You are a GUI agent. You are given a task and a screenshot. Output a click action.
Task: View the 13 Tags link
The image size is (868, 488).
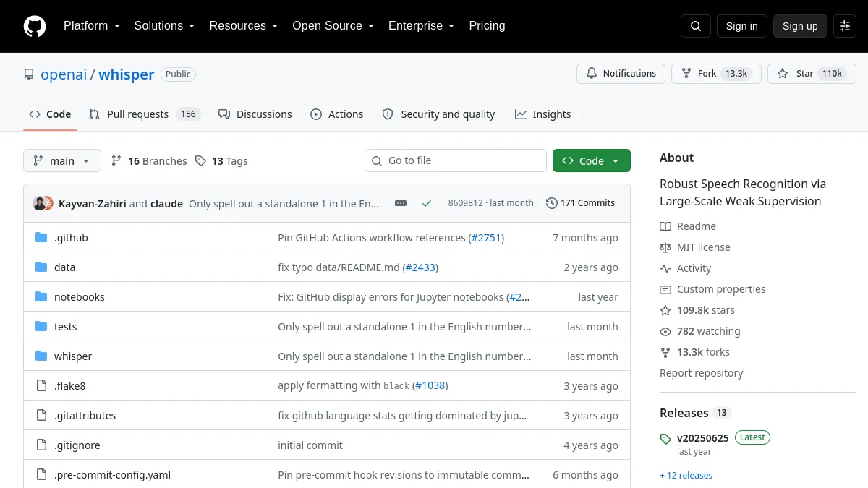coord(221,161)
